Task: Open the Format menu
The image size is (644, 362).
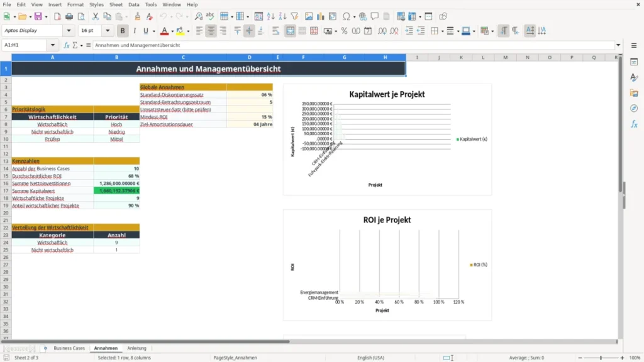Action: point(75,4)
